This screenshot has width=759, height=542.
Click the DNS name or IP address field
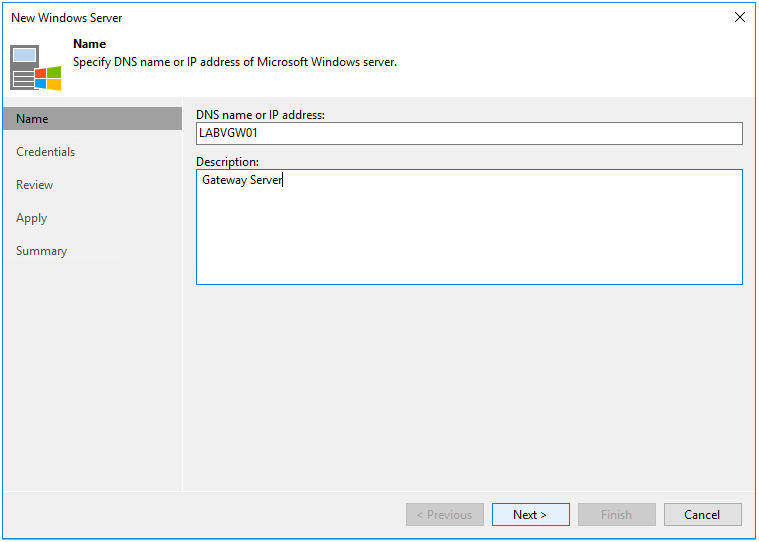pos(469,134)
